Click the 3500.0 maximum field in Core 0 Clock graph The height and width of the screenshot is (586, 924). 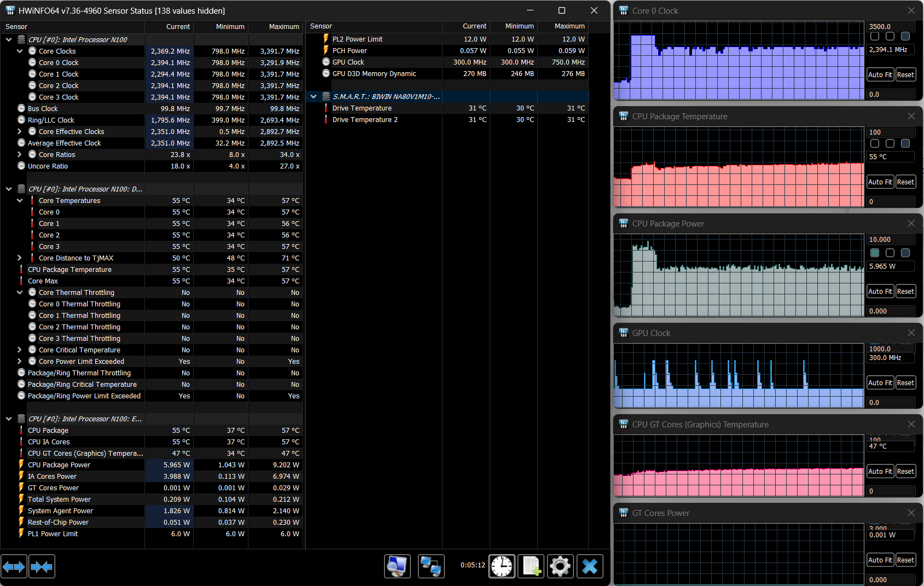click(x=891, y=26)
